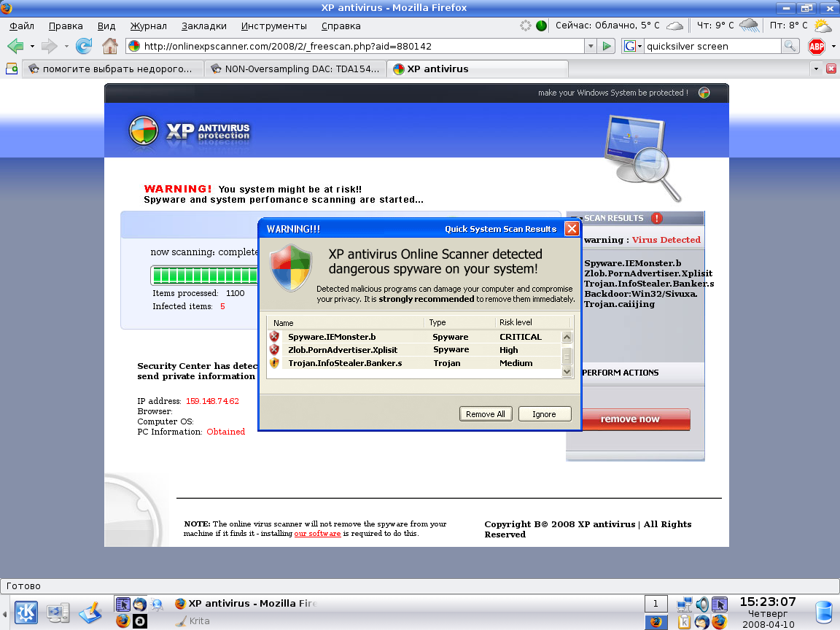This screenshot has width=840, height=630.
Task: Follow the our software link
Action: point(318,534)
